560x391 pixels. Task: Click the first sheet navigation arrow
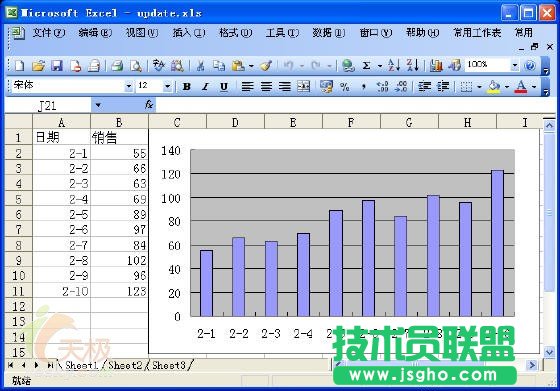(x=11, y=365)
